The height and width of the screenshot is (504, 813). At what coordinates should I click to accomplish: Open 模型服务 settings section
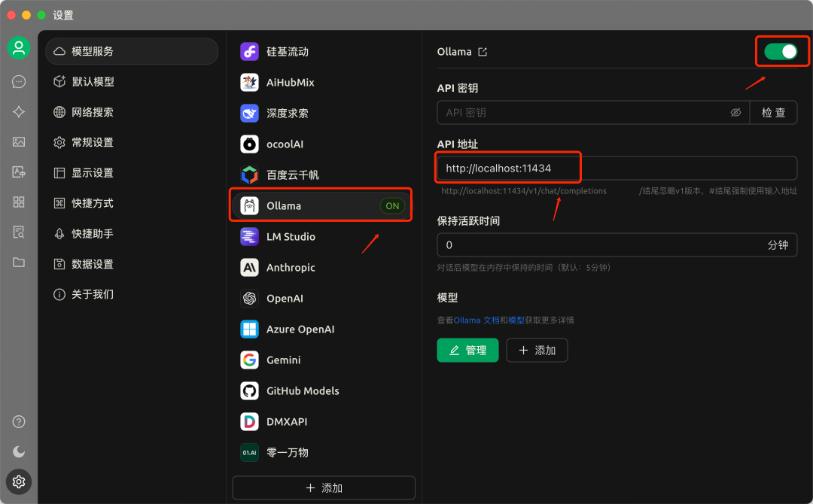(x=132, y=51)
